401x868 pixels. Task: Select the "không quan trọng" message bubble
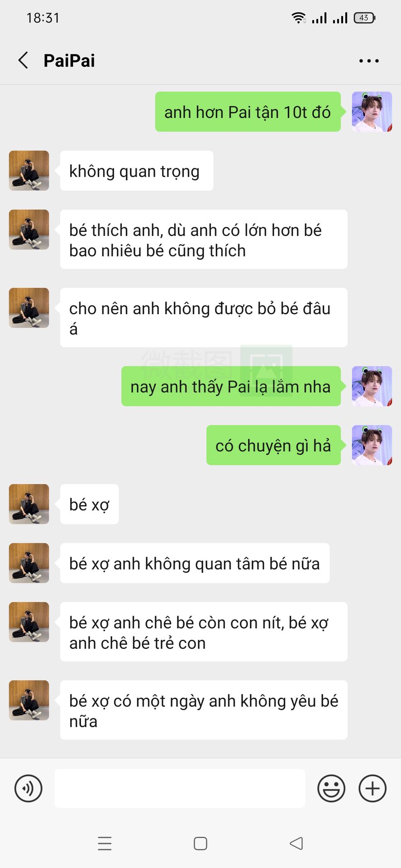pyautogui.click(x=137, y=170)
